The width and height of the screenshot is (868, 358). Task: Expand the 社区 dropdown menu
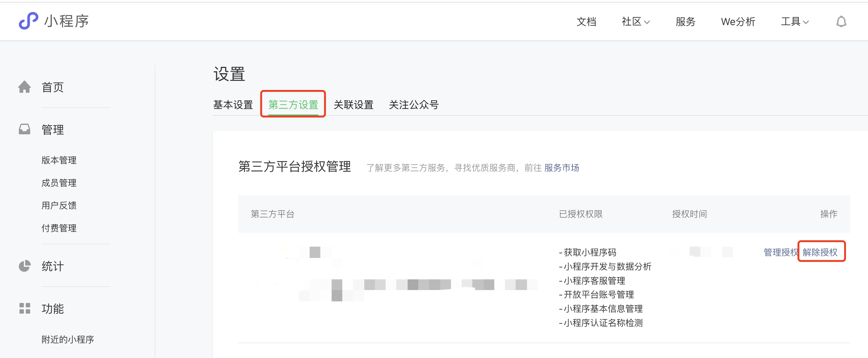[x=635, y=22]
